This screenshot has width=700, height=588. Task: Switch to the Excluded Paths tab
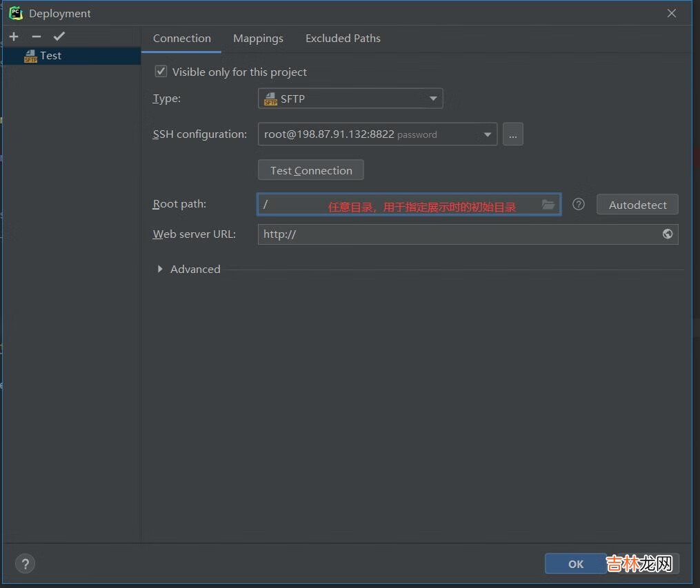343,39
